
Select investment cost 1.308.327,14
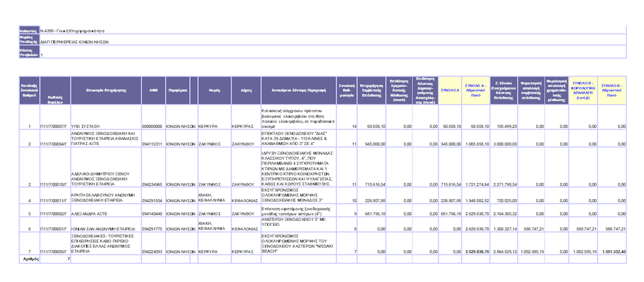pyautogui.click(x=505, y=228)
